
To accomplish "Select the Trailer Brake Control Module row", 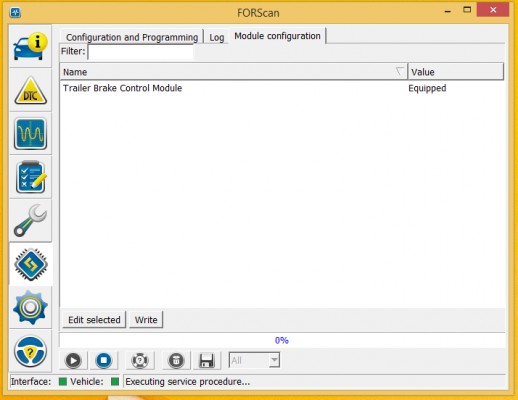I will coord(282,88).
